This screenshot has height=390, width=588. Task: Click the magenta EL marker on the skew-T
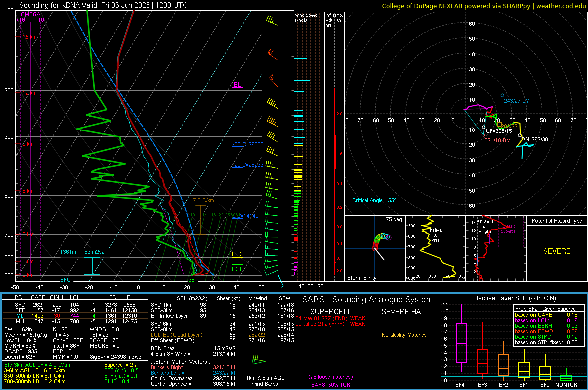tap(237, 85)
